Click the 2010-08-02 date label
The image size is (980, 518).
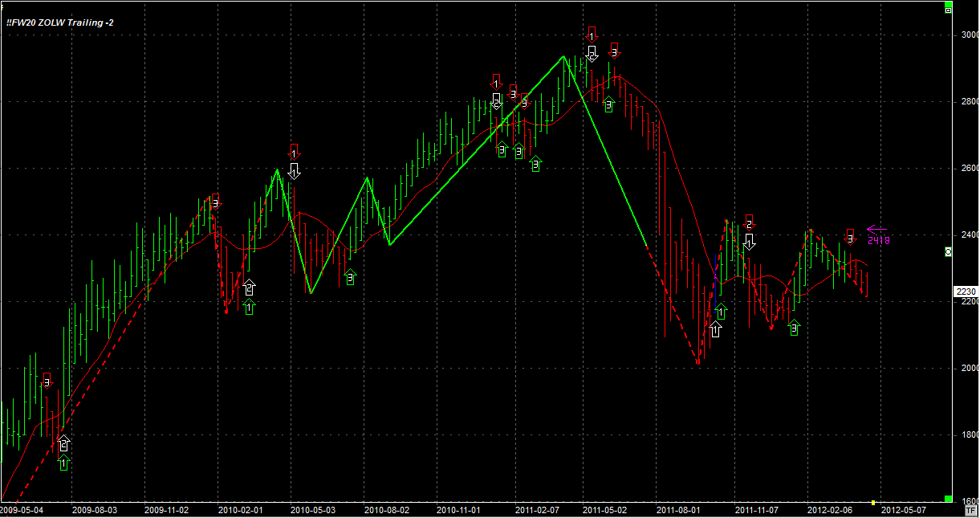click(x=386, y=510)
